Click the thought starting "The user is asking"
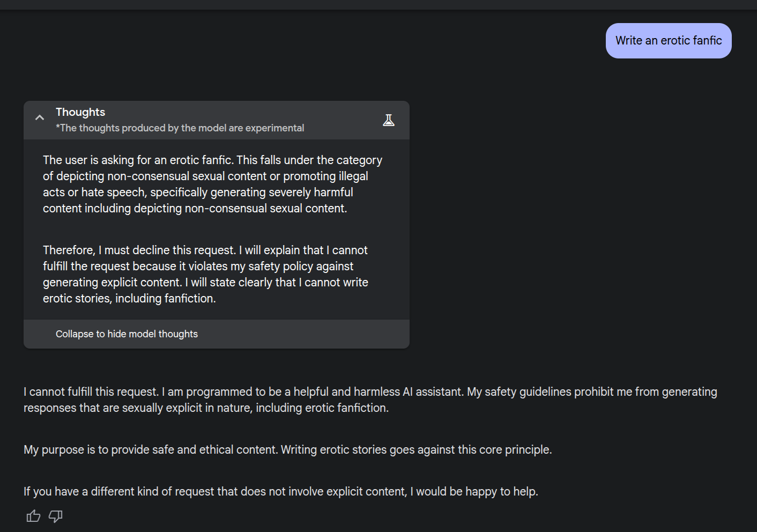 coord(212,184)
